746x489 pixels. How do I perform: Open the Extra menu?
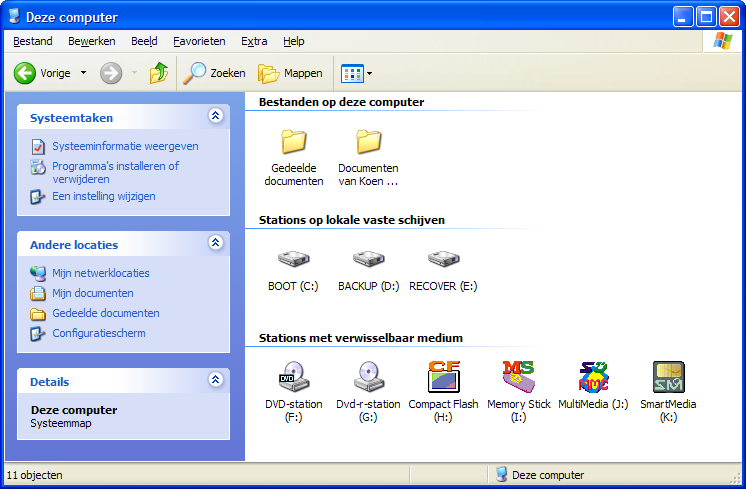click(254, 41)
